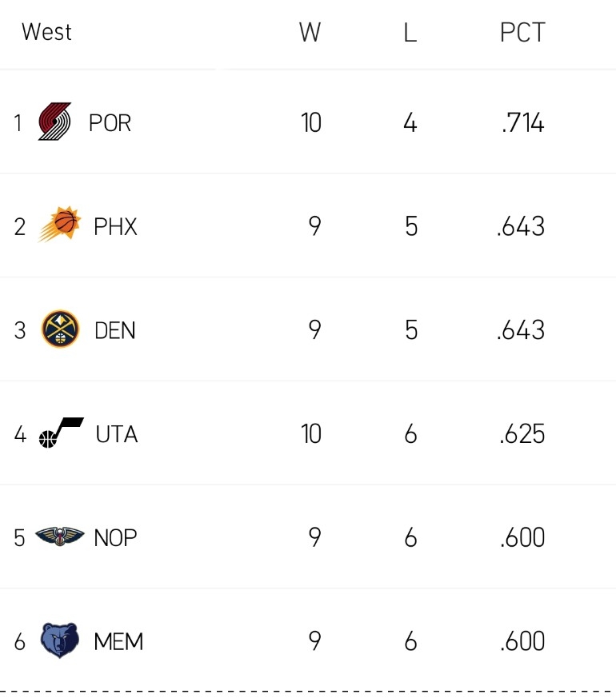Select Portland's 10 wins value

point(311,123)
